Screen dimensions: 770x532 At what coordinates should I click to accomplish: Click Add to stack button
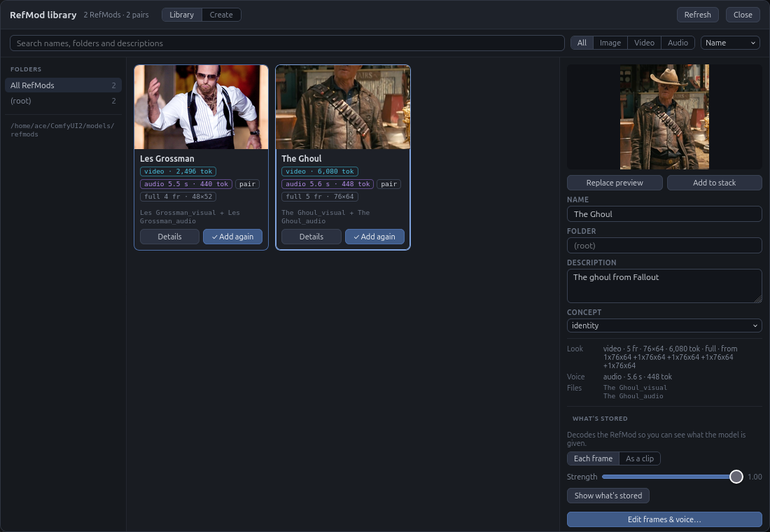point(714,183)
